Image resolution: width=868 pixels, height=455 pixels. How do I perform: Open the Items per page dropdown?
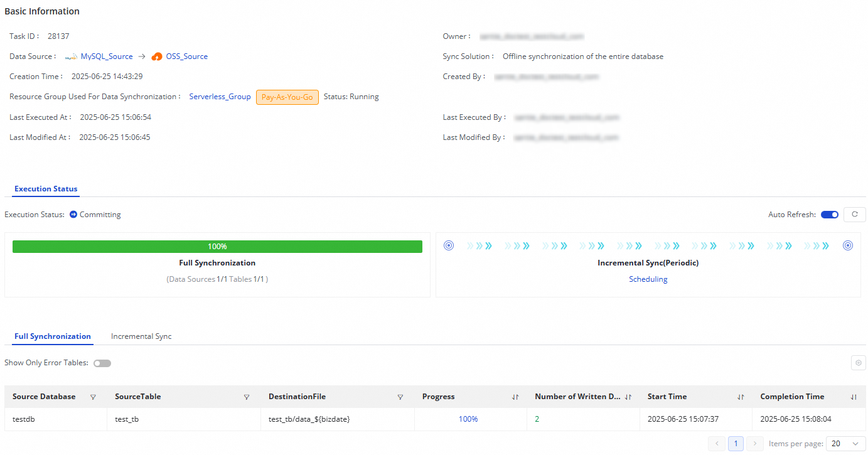[846, 444]
